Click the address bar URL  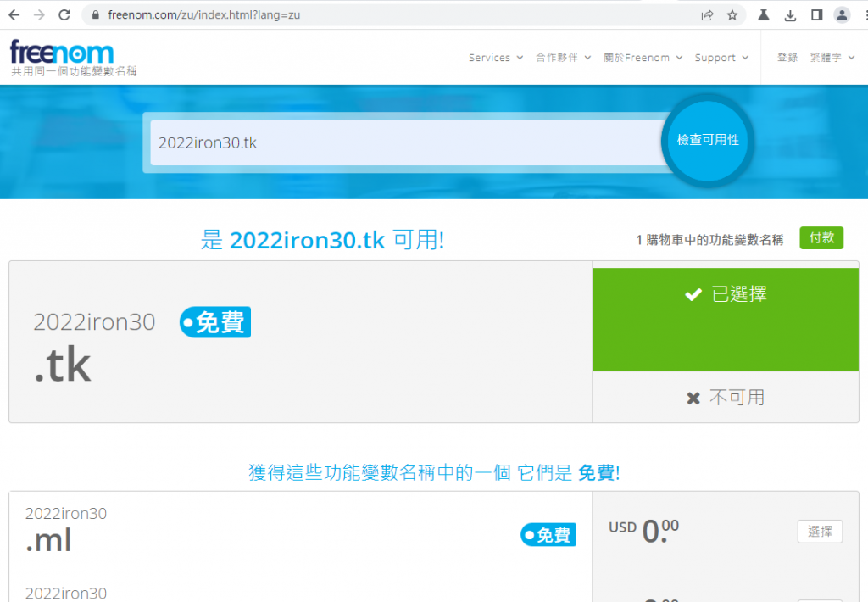pyautogui.click(x=203, y=15)
